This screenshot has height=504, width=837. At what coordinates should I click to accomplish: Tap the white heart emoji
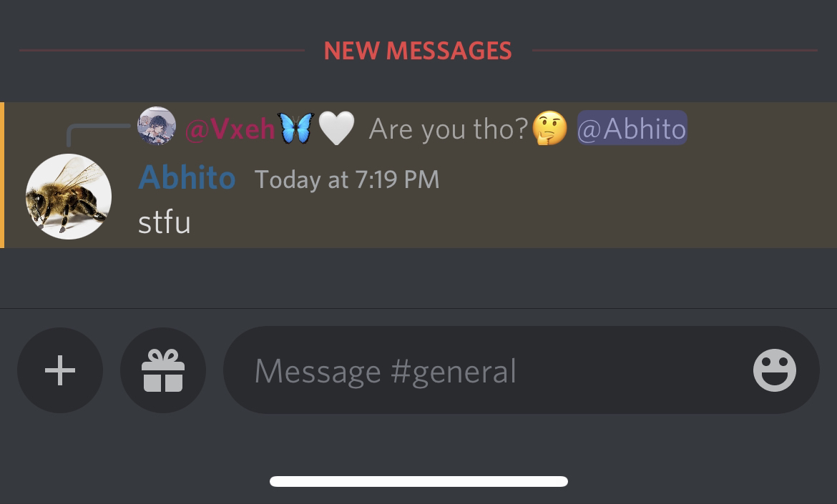336,128
